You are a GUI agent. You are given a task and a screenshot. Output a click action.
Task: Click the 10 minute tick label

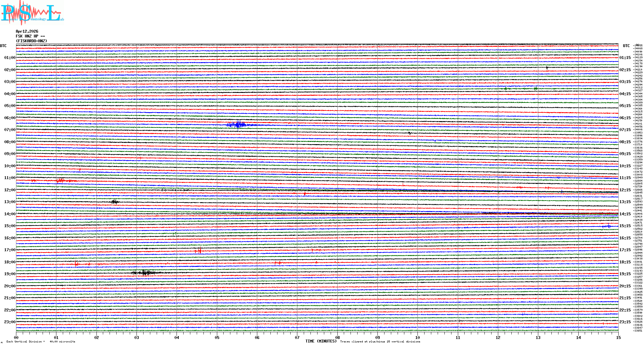[x=417, y=337]
